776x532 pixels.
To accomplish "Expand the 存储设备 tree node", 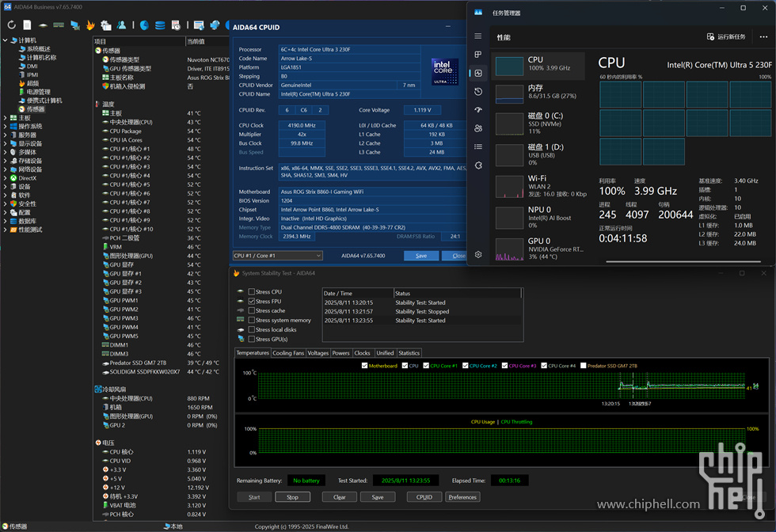I will [5, 161].
